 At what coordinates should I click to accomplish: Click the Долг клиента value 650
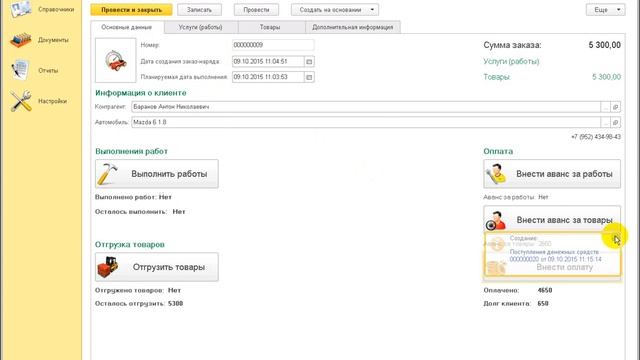point(543,304)
